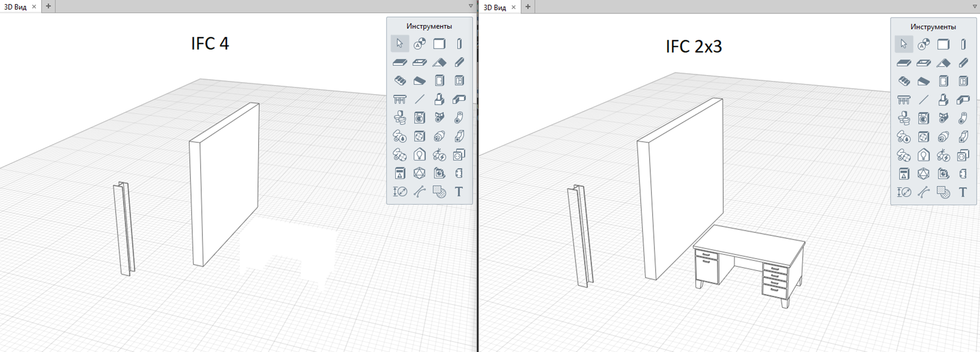Select the Roof tool in IFC 4 pane
Image resolution: width=980 pixels, height=352 pixels.
click(439, 62)
